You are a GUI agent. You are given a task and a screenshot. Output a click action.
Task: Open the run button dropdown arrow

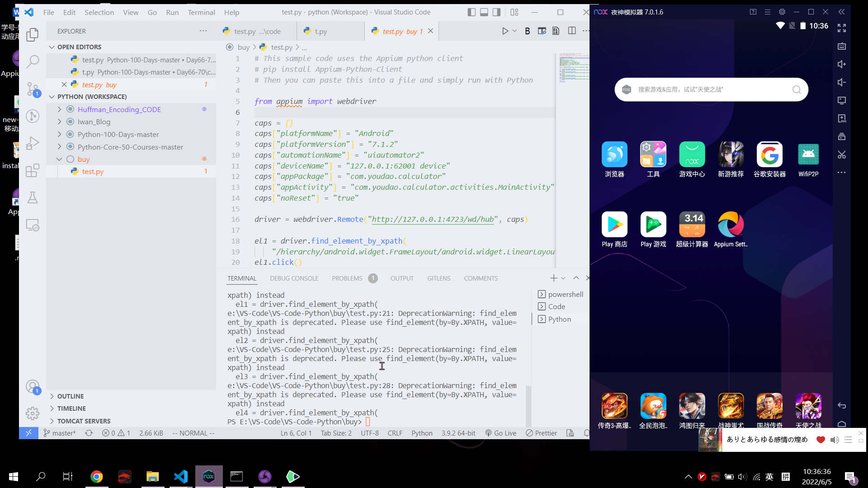click(x=514, y=31)
